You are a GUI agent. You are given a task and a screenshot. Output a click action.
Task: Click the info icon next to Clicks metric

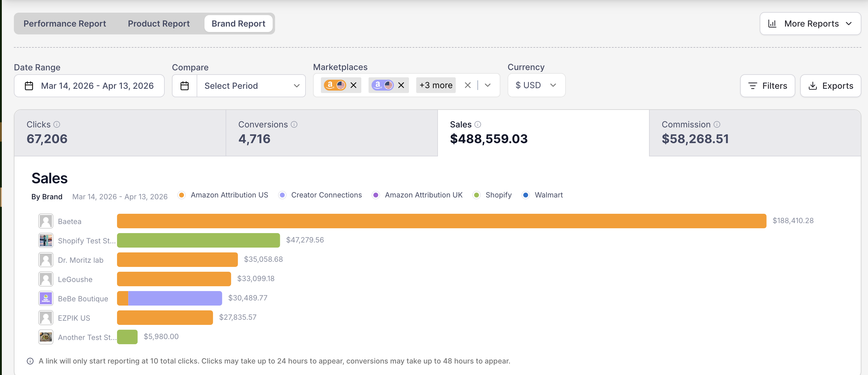57,124
